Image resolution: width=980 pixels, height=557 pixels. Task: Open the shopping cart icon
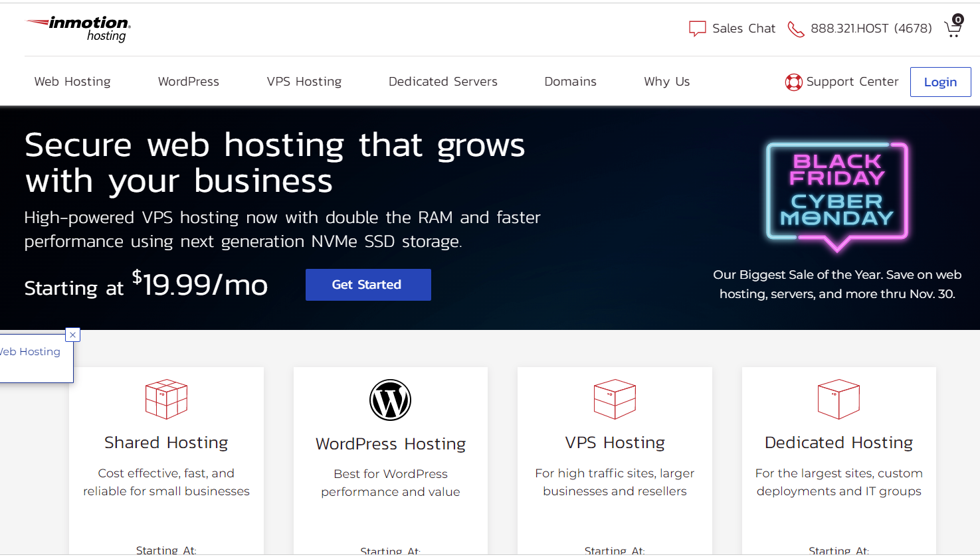coord(953,30)
